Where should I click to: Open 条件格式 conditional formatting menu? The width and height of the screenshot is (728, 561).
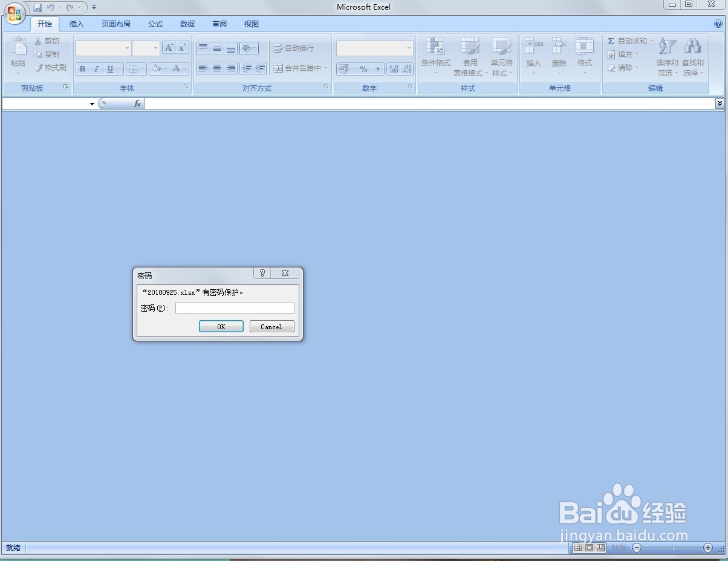[436, 57]
